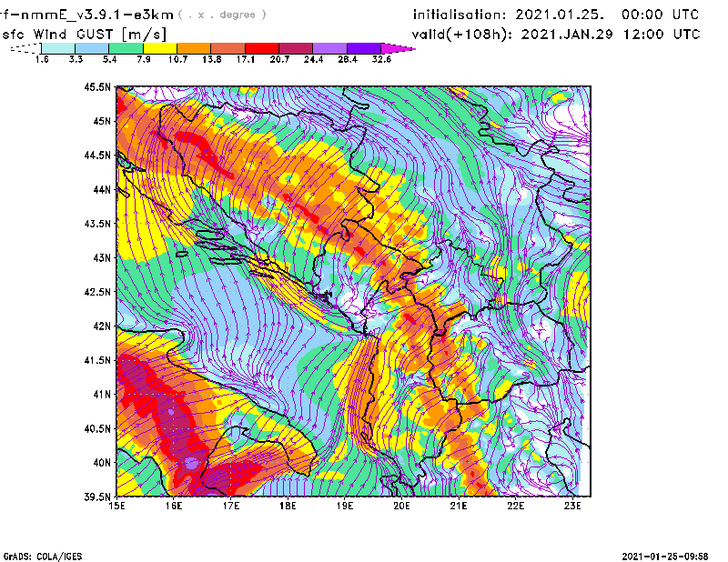Viewport: 728px width, 562px height.
Task: Click the legend value "5.4"
Action: [x=109, y=59]
